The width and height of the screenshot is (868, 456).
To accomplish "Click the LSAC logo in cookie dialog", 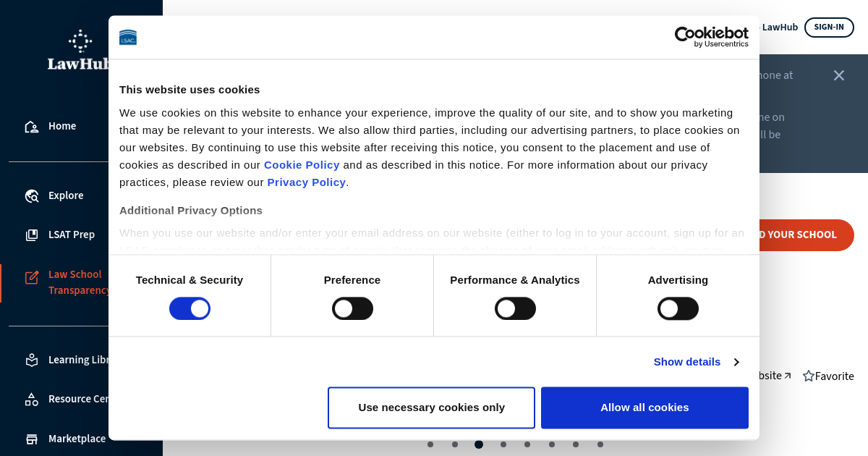I will point(128,37).
